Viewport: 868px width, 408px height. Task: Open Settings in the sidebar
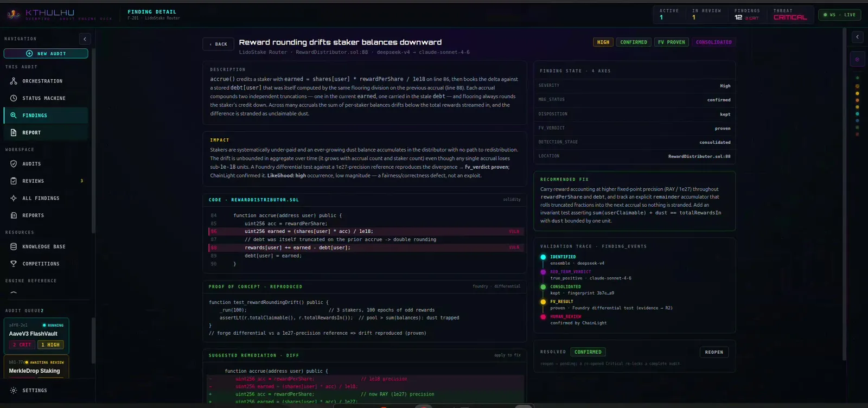click(x=46, y=391)
